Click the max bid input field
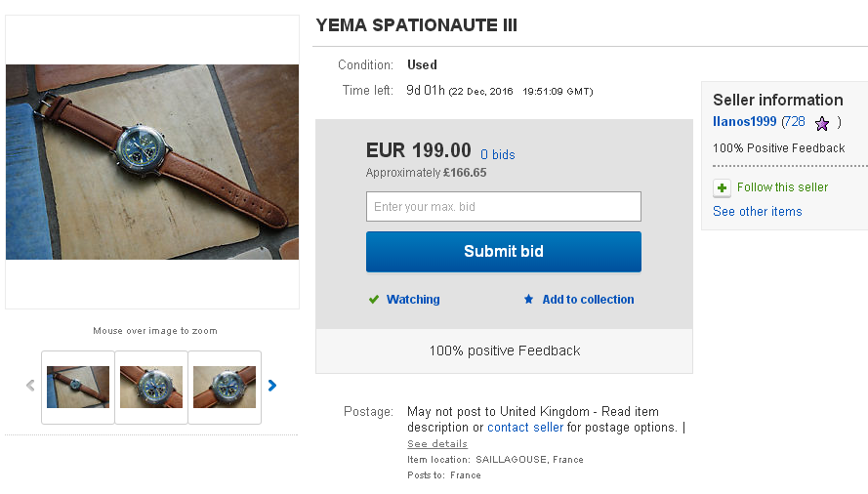 point(503,207)
